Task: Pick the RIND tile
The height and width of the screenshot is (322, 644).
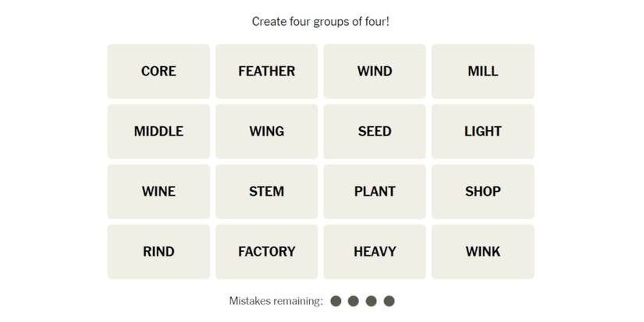Action: pos(158,251)
